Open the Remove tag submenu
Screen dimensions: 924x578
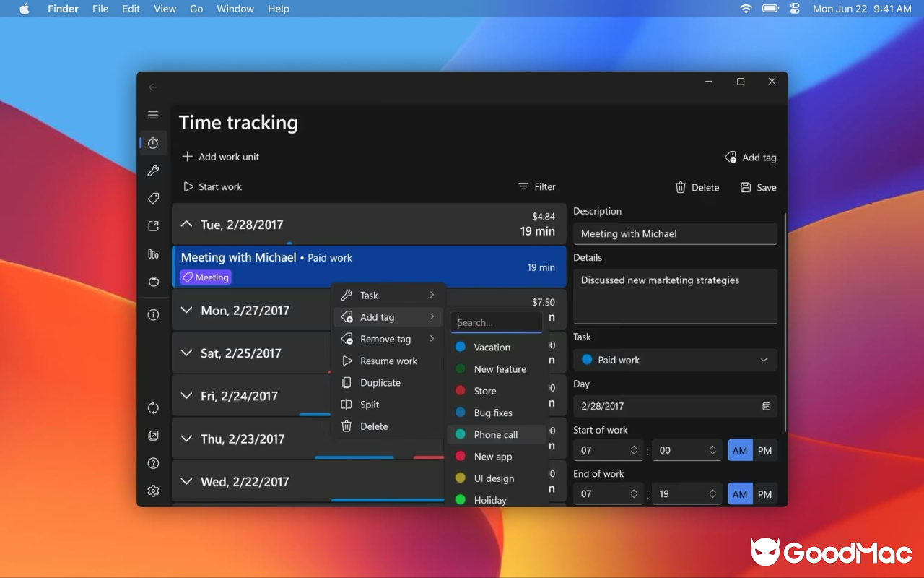(x=388, y=339)
